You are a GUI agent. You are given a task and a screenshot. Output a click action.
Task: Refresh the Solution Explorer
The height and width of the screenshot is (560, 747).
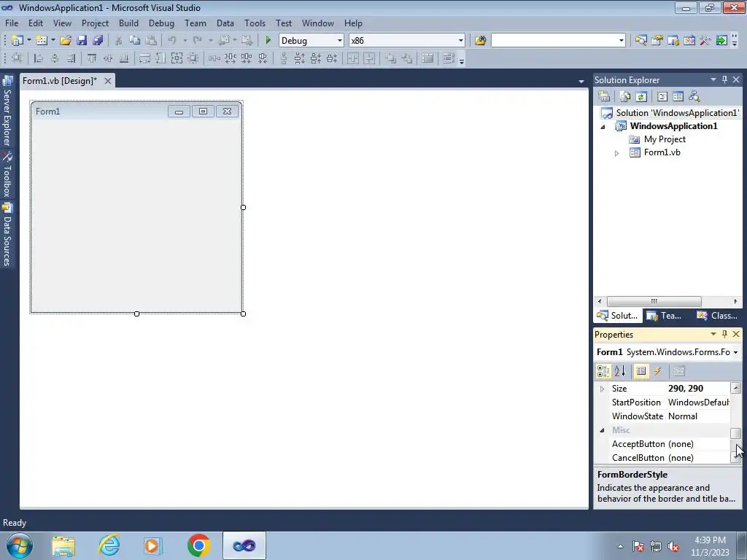tap(641, 96)
